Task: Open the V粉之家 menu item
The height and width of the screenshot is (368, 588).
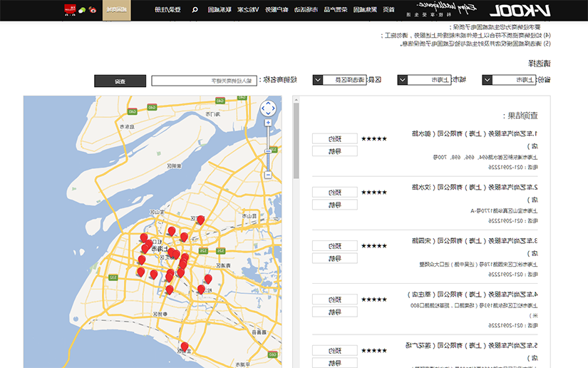Action: pos(248,10)
